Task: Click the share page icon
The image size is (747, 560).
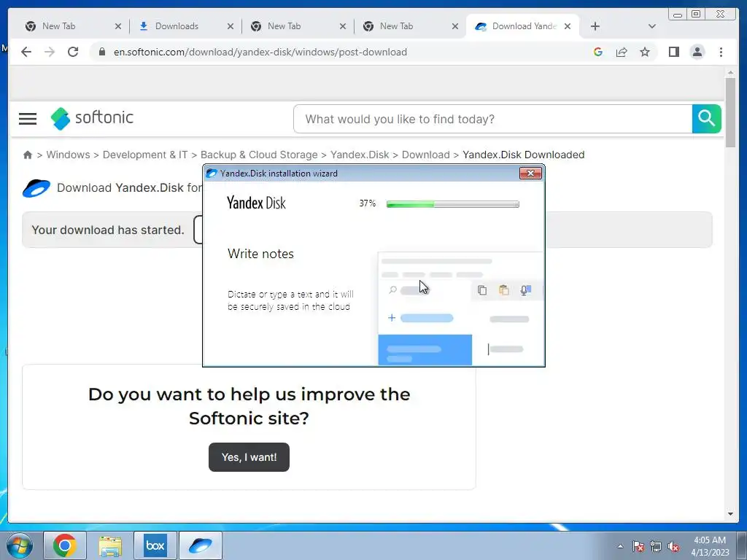Action: click(622, 52)
